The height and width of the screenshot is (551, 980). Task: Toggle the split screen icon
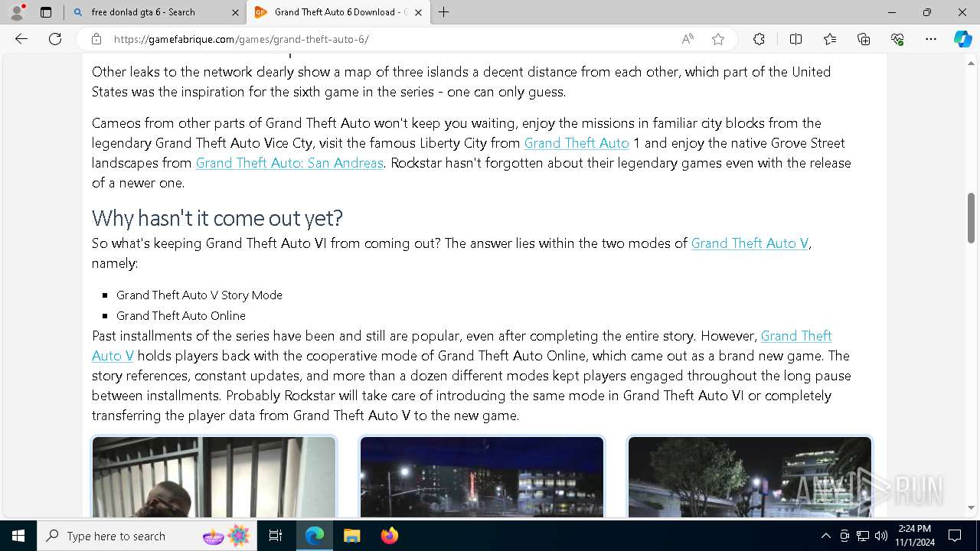[x=795, y=39]
